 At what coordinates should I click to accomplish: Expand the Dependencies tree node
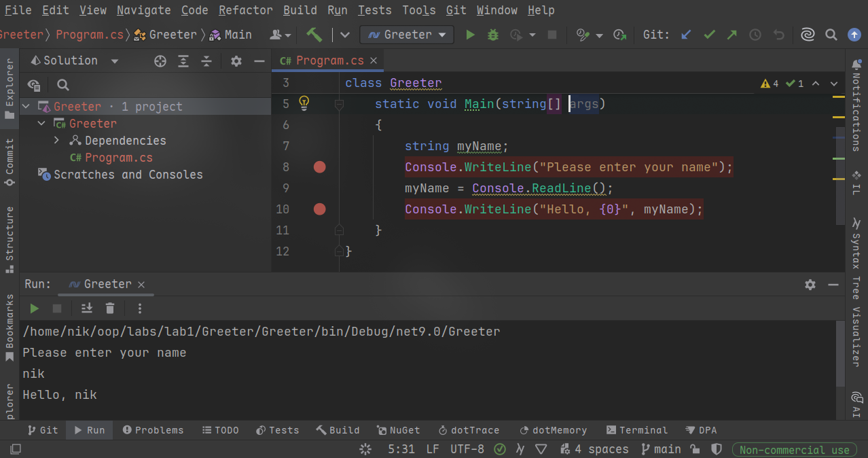[57, 141]
